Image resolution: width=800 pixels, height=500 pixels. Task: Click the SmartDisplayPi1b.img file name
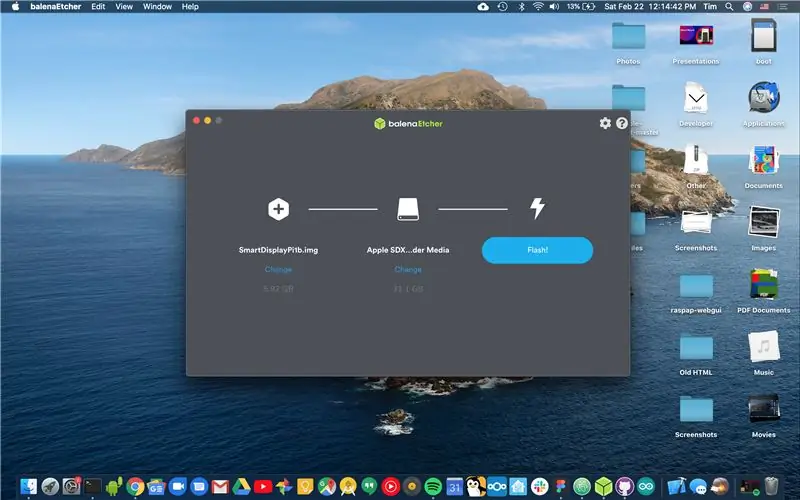point(279,250)
